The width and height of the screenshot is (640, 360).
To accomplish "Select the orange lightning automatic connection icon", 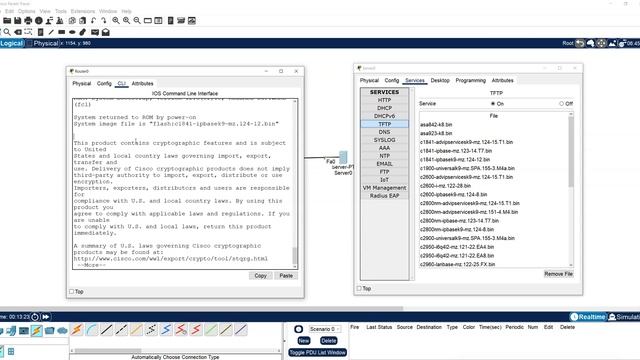I will 77,329.
